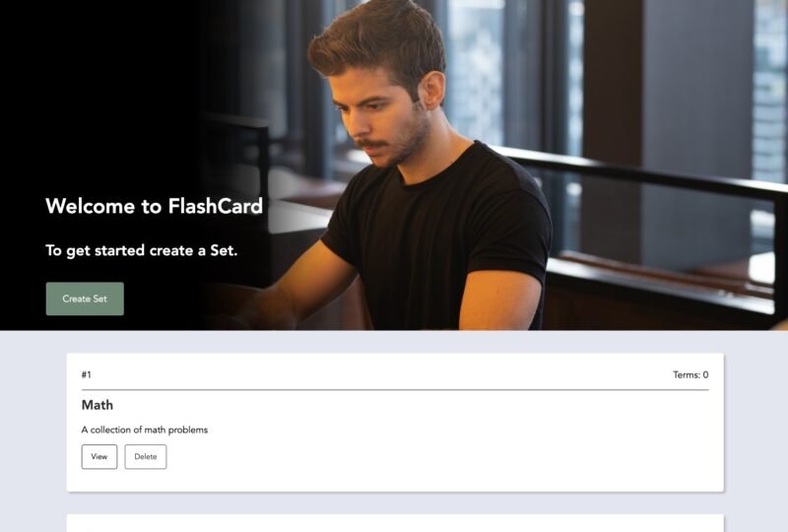This screenshot has height=532, width=788.
Task: Click the bright window in photo background
Action: [x=476, y=70]
